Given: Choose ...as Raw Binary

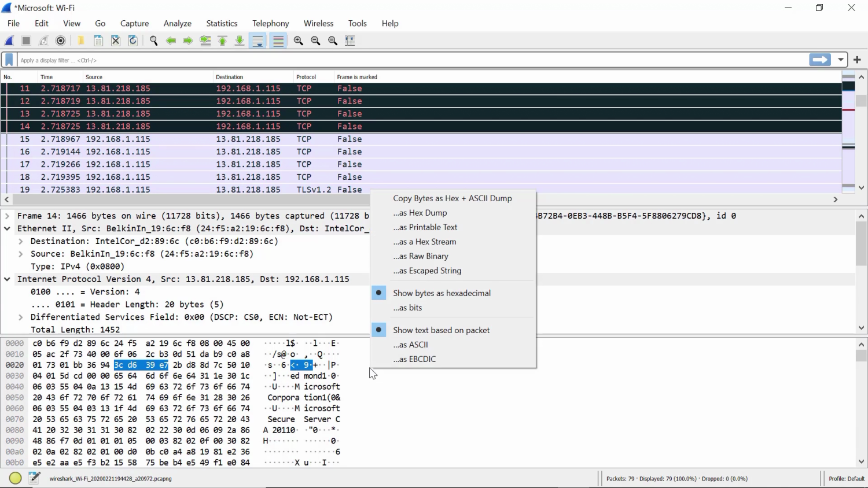Looking at the screenshot, I should click(453, 256).
